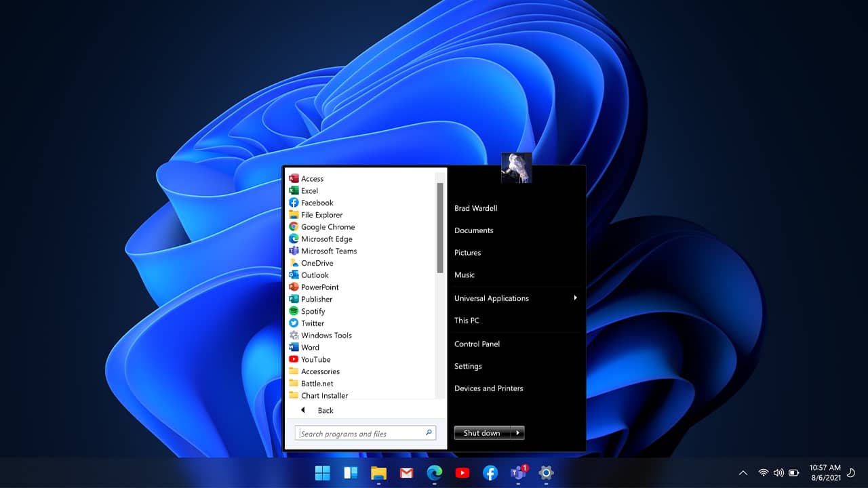The height and width of the screenshot is (488, 868).
Task: Launch Excel from the start menu
Action: 304,191
